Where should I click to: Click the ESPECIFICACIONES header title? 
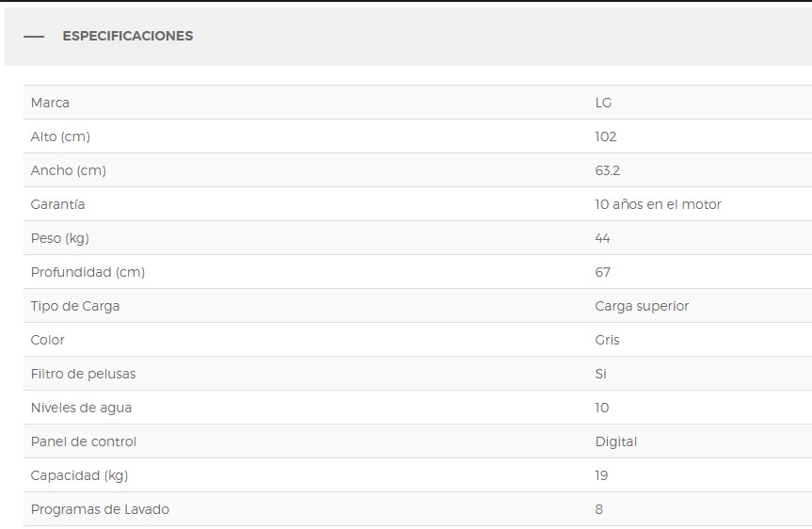point(127,37)
